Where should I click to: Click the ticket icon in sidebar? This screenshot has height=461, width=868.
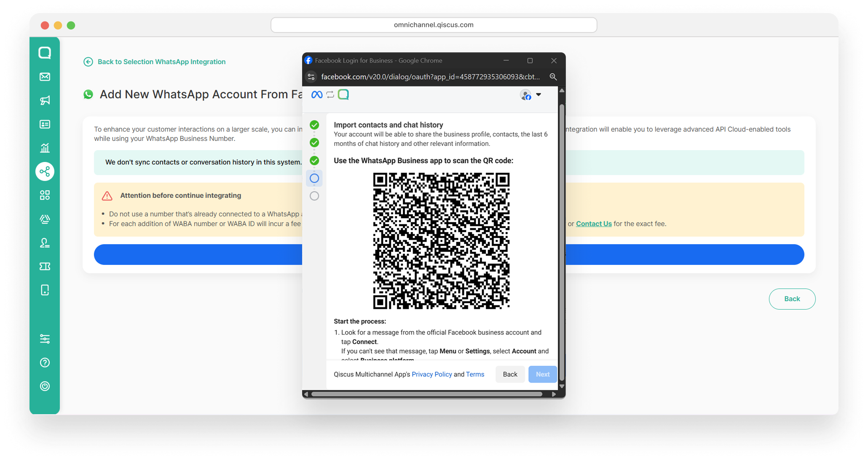pyautogui.click(x=45, y=266)
